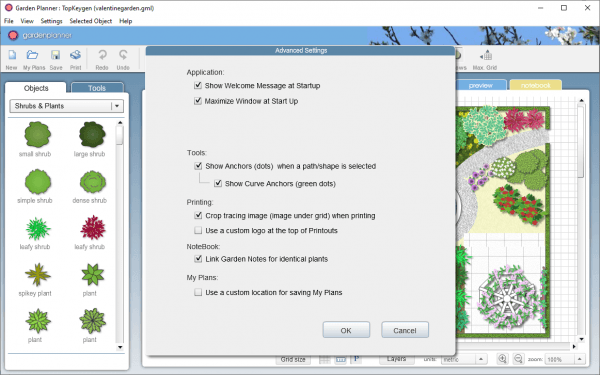
Task: Toggle Link Garden Notes for identical plants
Action: click(x=198, y=259)
